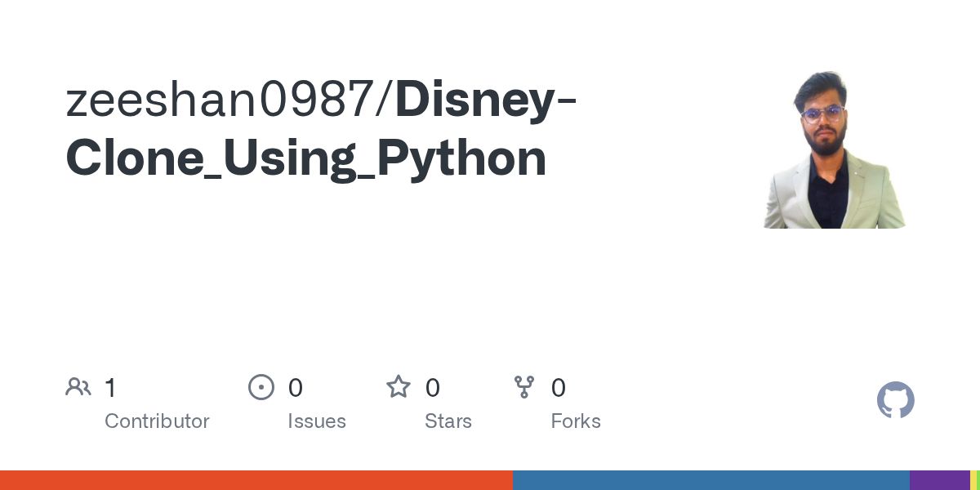Click the Issues count of 0
This screenshot has height=490, width=980.
coord(295,388)
